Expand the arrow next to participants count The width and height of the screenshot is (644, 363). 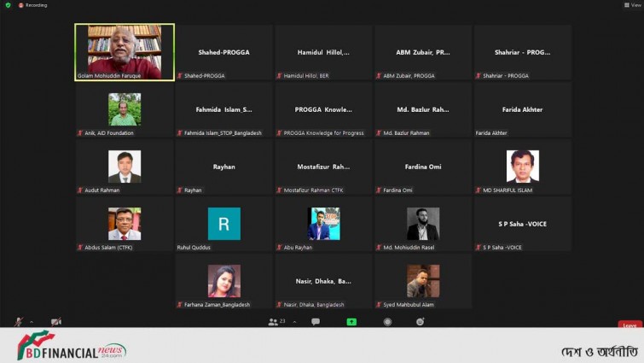coord(294,322)
